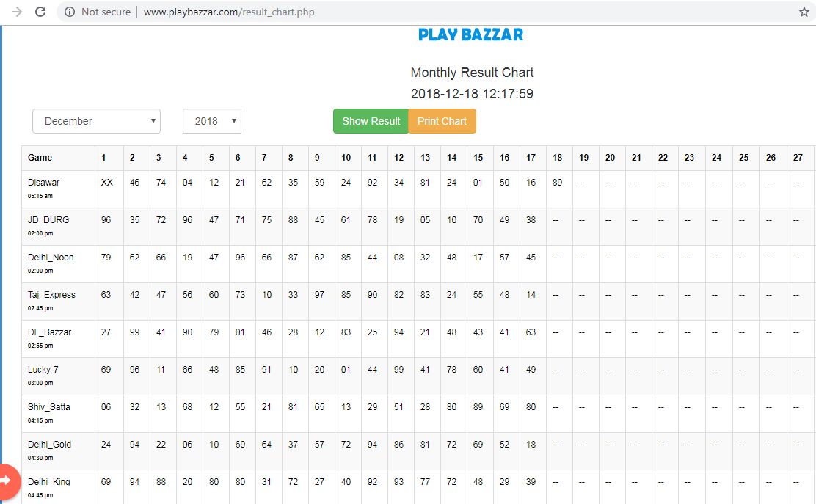Select the Lucky-7 game row label
This screenshot has width=816, height=504.
pos(43,369)
